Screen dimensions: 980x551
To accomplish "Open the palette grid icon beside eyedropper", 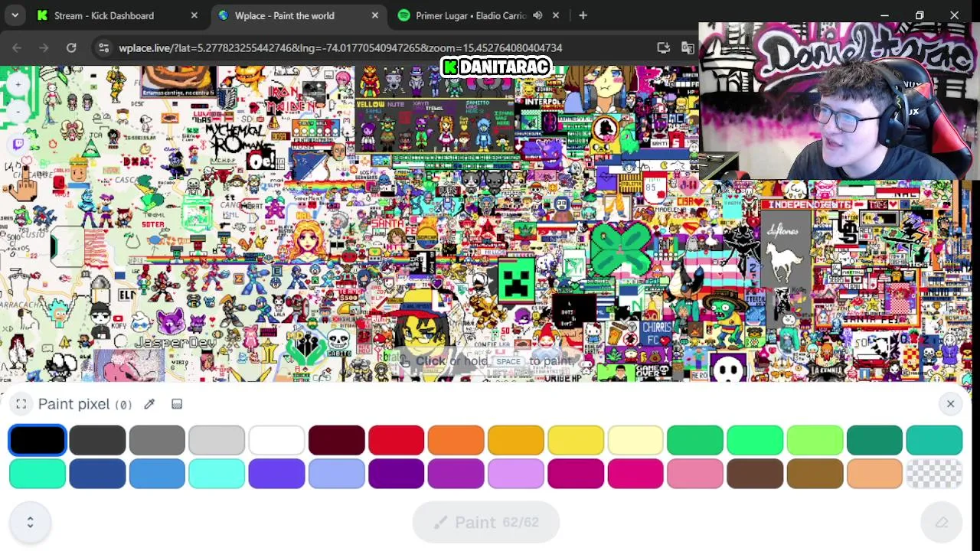I will click(x=177, y=404).
